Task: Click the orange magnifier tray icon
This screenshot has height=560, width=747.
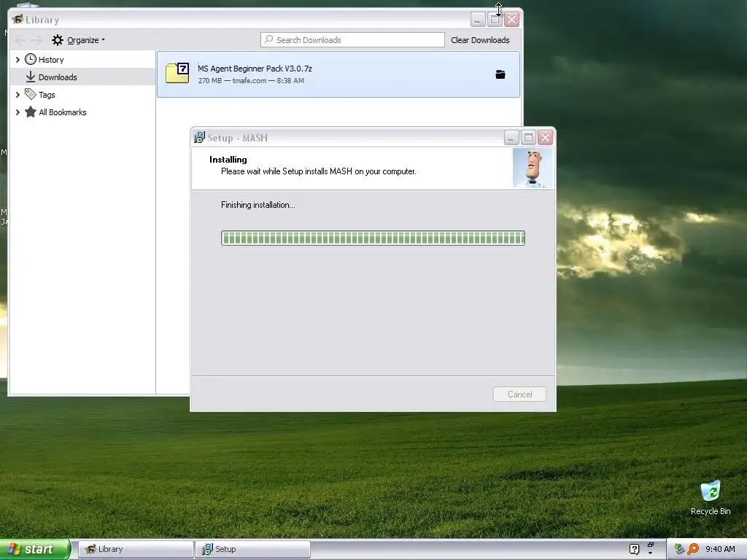Action: (x=694, y=549)
